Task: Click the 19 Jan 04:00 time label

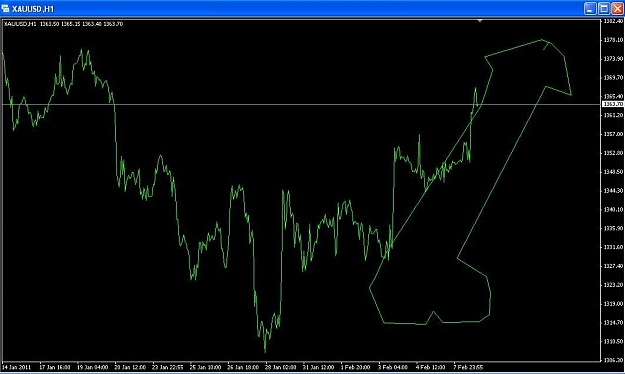Action: [x=92, y=367]
